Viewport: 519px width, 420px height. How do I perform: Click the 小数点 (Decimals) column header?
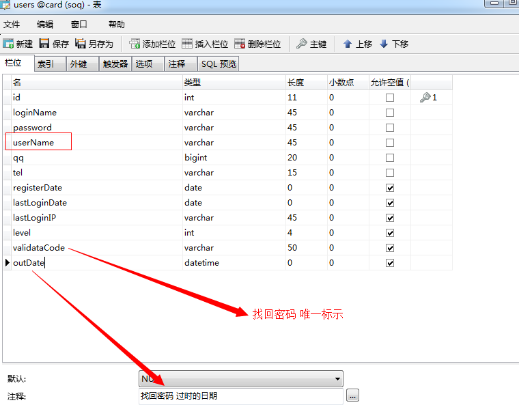tap(348, 82)
